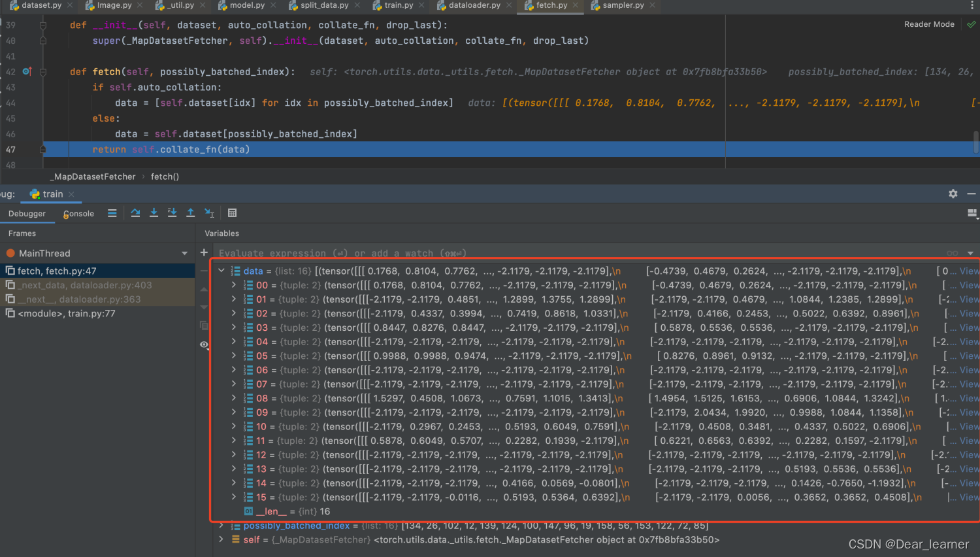Click View link for tuple 14

point(970,484)
